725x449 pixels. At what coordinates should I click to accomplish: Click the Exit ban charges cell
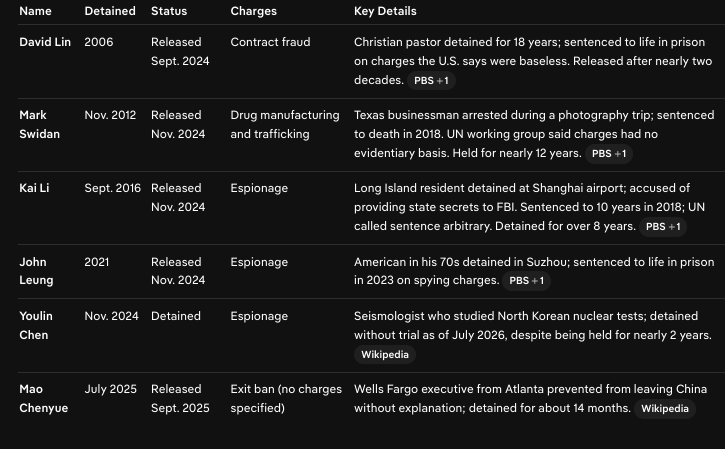point(286,399)
